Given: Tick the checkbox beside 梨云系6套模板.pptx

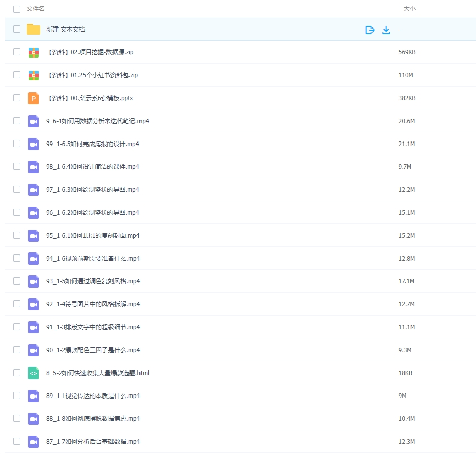Looking at the screenshot, I should click(17, 98).
